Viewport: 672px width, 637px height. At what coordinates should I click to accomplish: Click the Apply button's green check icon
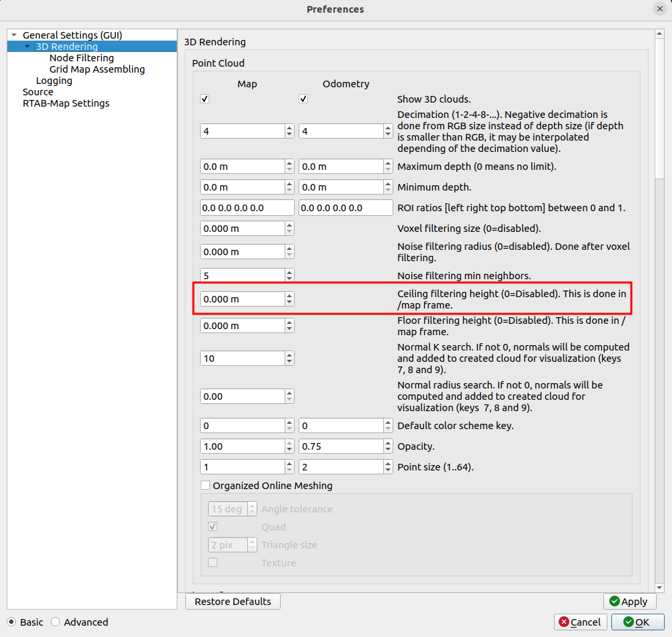click(614, 601)
